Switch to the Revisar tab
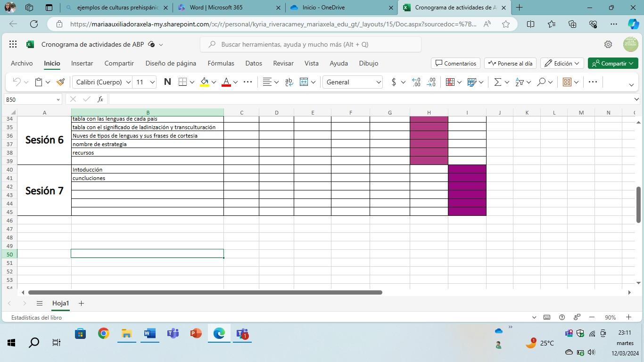This screenshot has height=362, width=644. point(283,63)
